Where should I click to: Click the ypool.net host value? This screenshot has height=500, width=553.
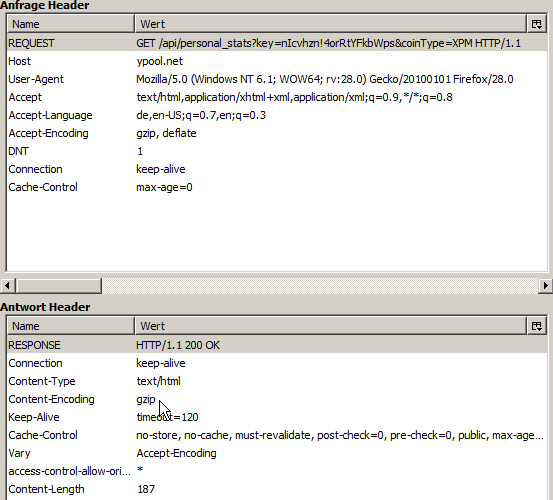[x=159, y=61]
